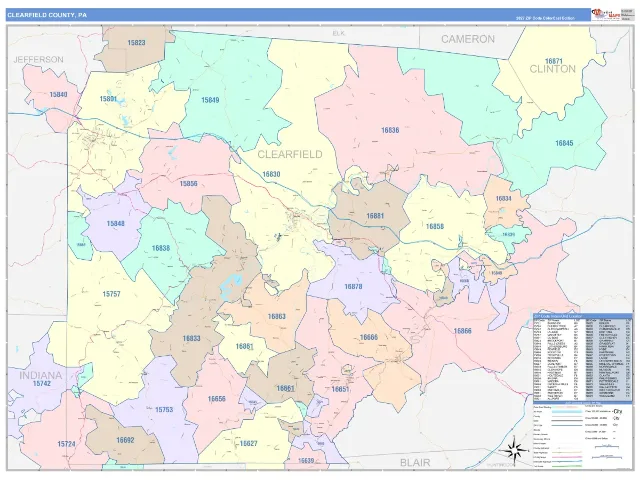Click the map publisher logo in the header
The width and height of the screenshot is (640, 480).
coord(606,15)
